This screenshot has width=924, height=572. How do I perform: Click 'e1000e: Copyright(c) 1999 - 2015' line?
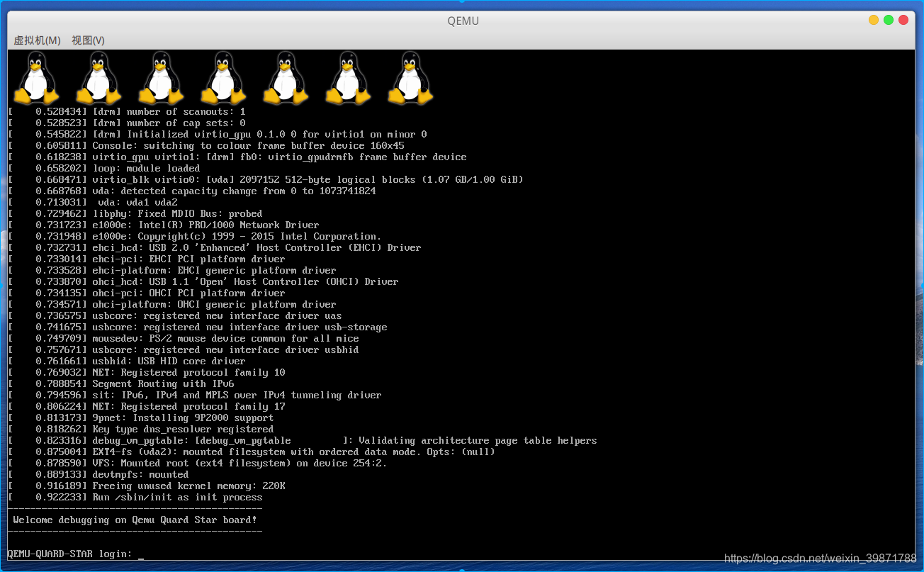[195, 236]
